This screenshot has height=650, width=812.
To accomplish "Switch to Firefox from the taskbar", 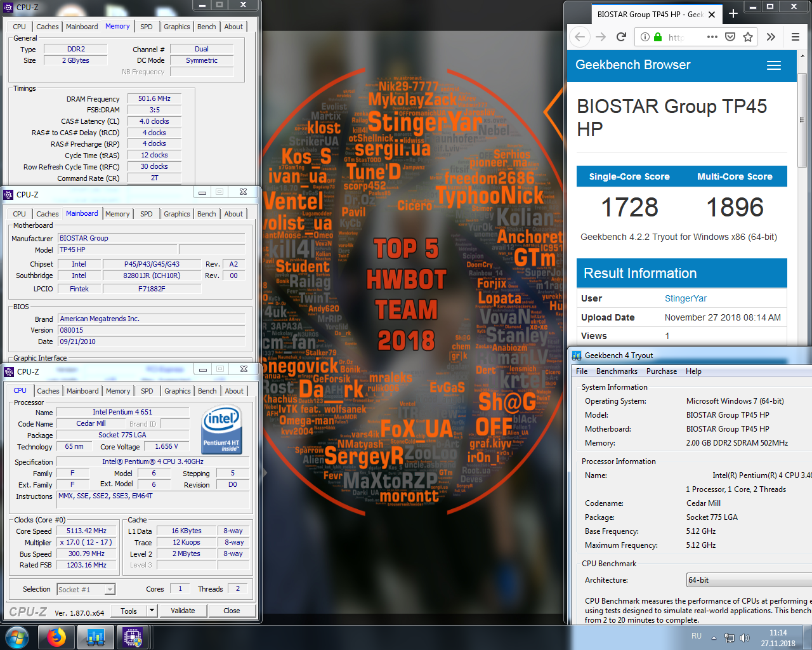I will click(56, 637).
